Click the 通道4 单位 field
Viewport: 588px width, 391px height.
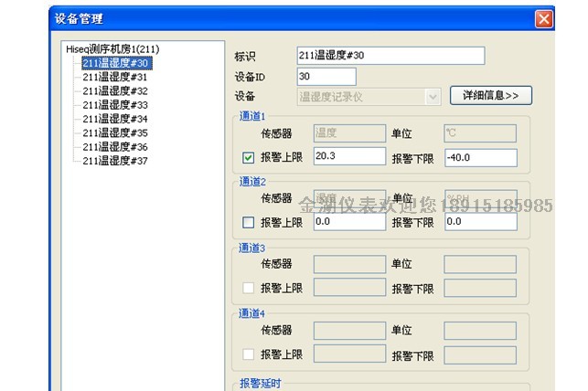pyautogui.click(x=480, y=331)
